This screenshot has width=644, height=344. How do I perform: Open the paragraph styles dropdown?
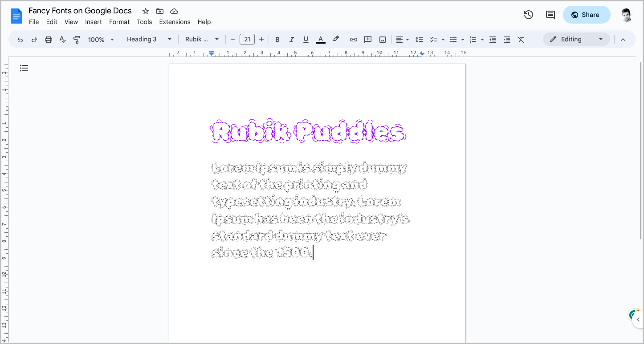pos(149,39)
